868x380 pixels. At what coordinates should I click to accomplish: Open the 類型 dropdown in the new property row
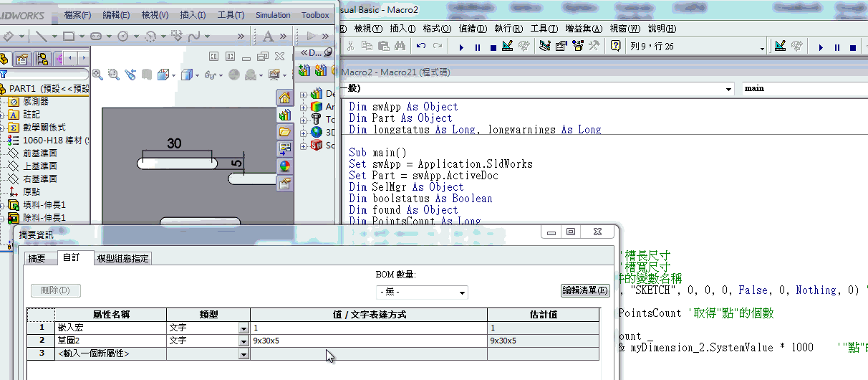click(x=244, y=353)
